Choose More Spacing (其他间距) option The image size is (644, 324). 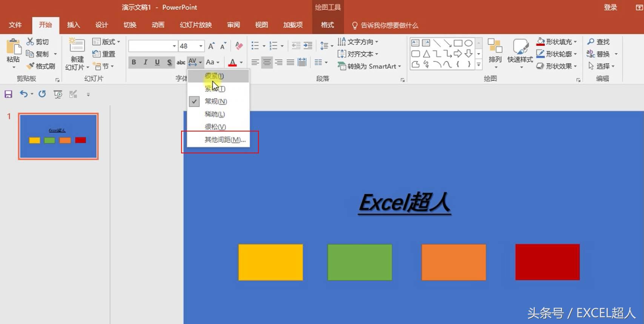click(x=218, y=140)
